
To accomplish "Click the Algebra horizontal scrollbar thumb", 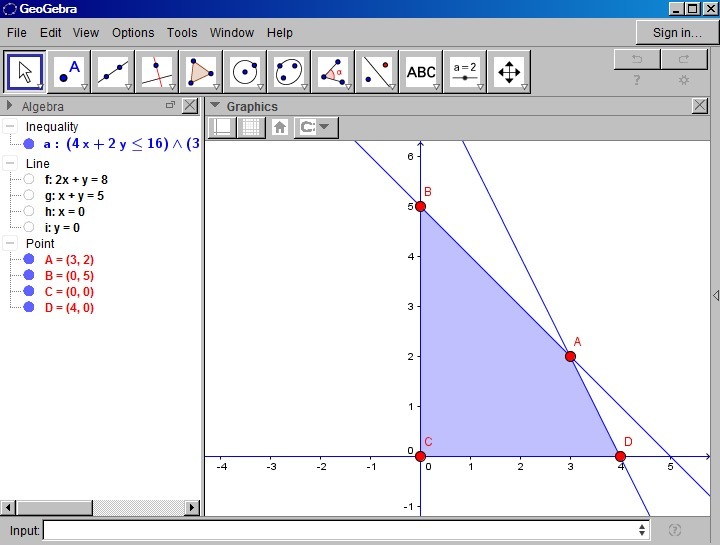I will (x=54, y=507).
